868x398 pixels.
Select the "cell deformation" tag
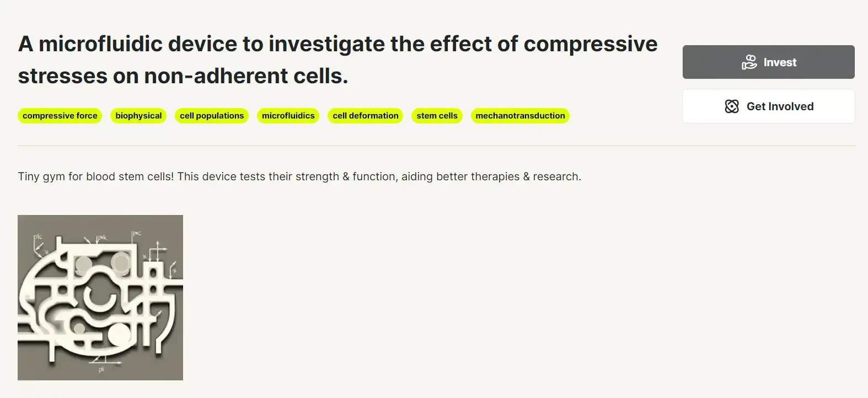point(365,116)
